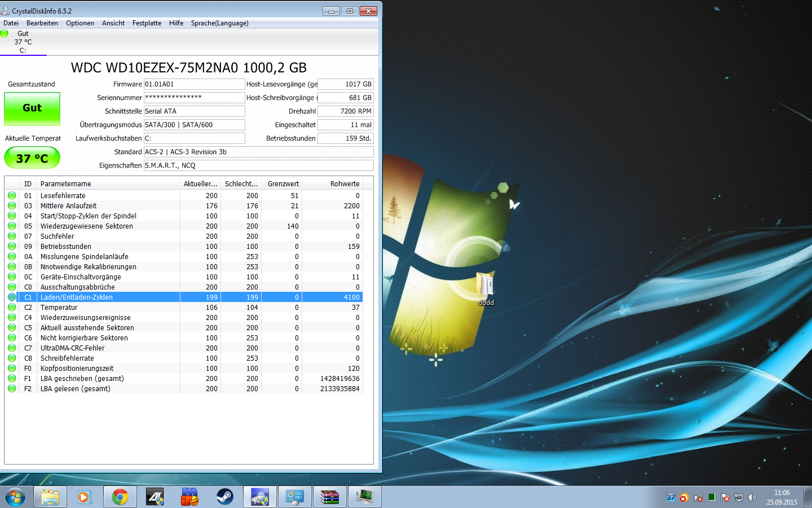This screenshot has width=812, height=508.
Task: Launch Google Chrome from the taskbar
Action: click(120, 497)
